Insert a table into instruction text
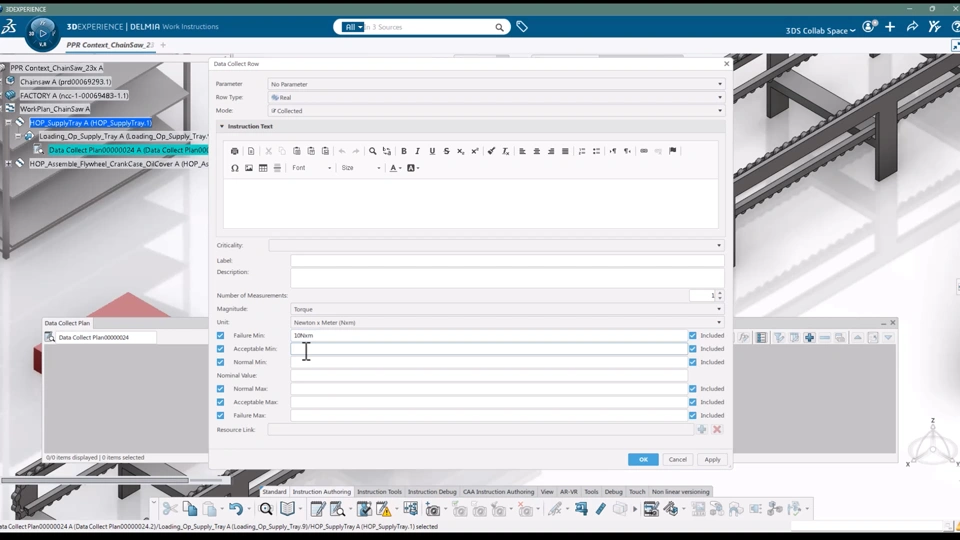The image size is (960, 540). (263, 168)
